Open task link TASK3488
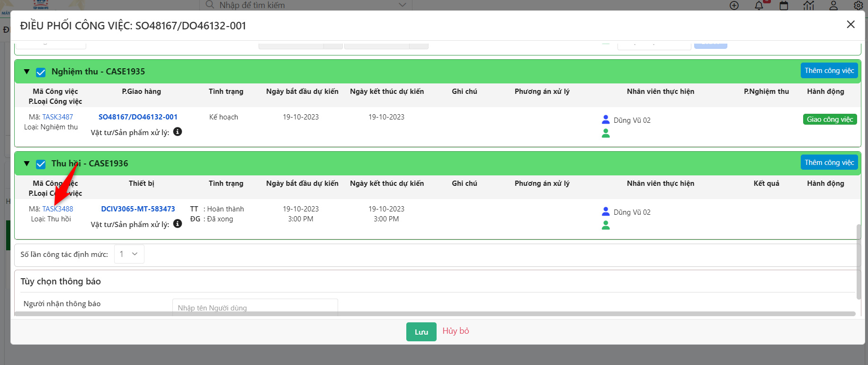This screenshot has width=868, height=365. tap(58, 209)
